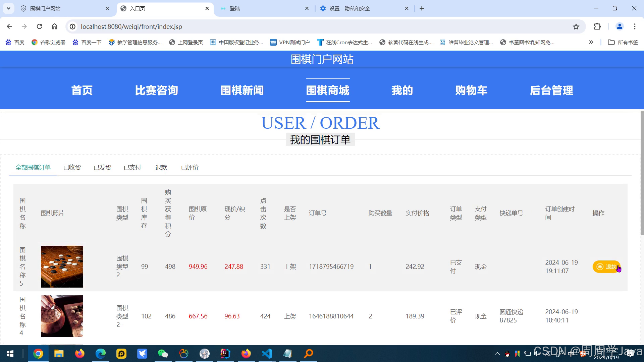Expand hidden system tray icons

(x=497, y=353)
